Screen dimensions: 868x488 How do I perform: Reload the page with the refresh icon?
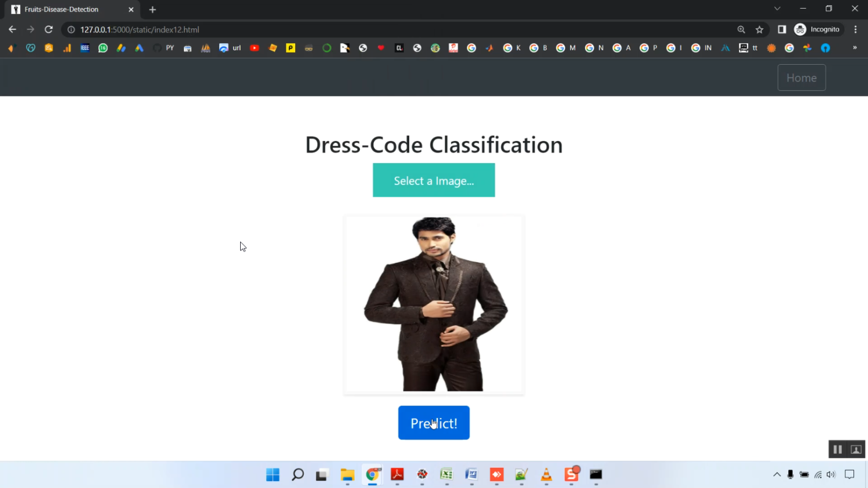[49, 29]
